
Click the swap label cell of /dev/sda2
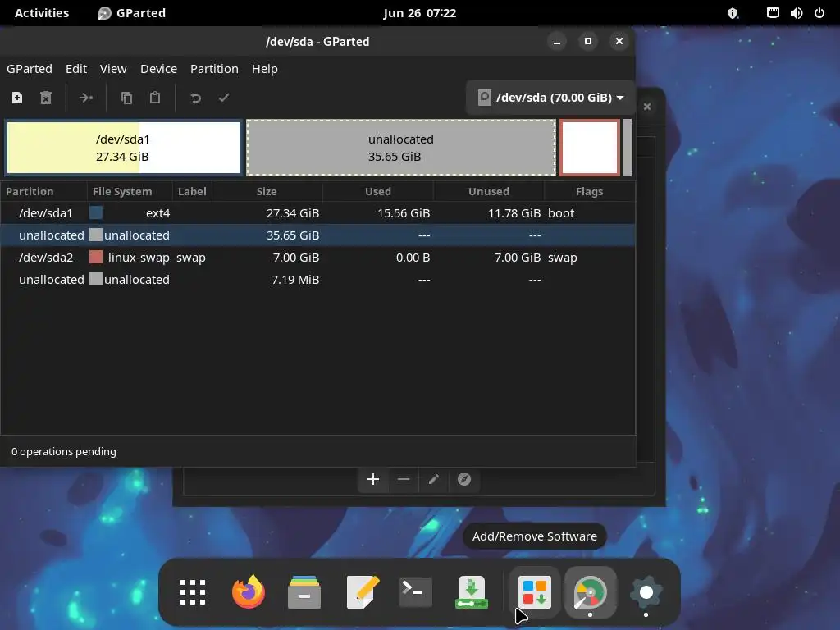(x=190, y=257)
